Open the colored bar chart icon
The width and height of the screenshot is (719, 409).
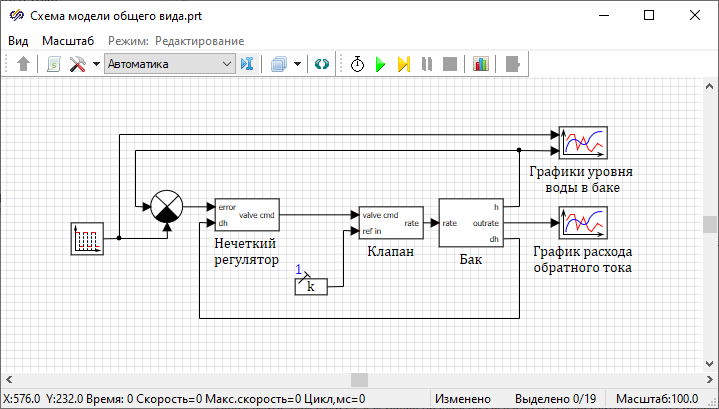tap(481, 64)
